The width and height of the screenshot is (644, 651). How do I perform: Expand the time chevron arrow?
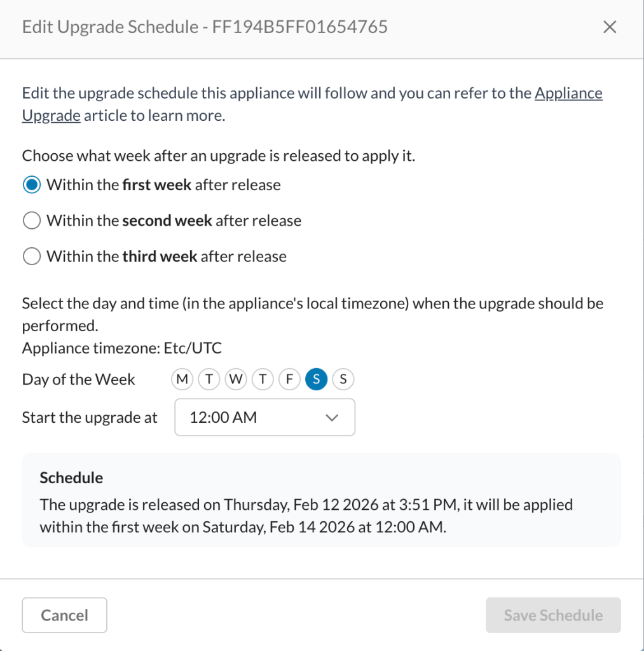pyautogui.click(x=332, y=418)
